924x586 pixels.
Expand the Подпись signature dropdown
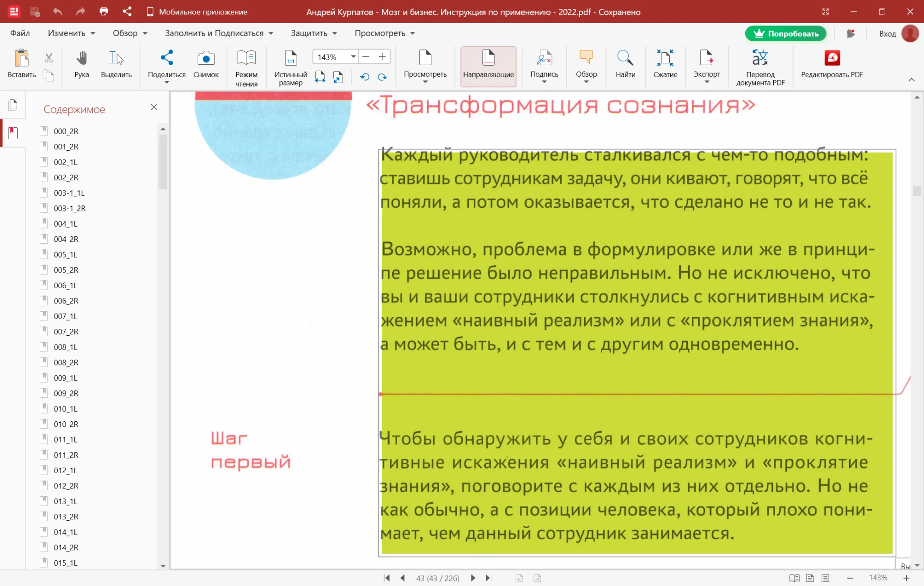(544, 82)
